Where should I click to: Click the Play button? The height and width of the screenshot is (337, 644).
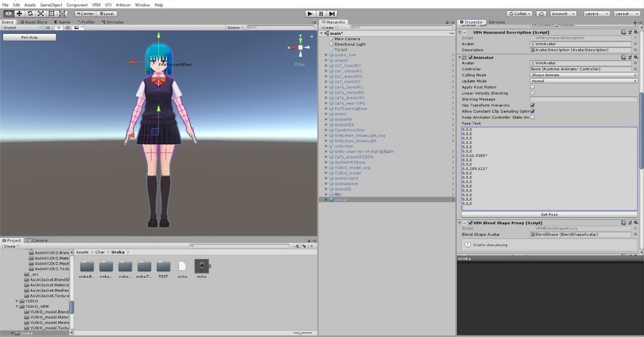310,13
